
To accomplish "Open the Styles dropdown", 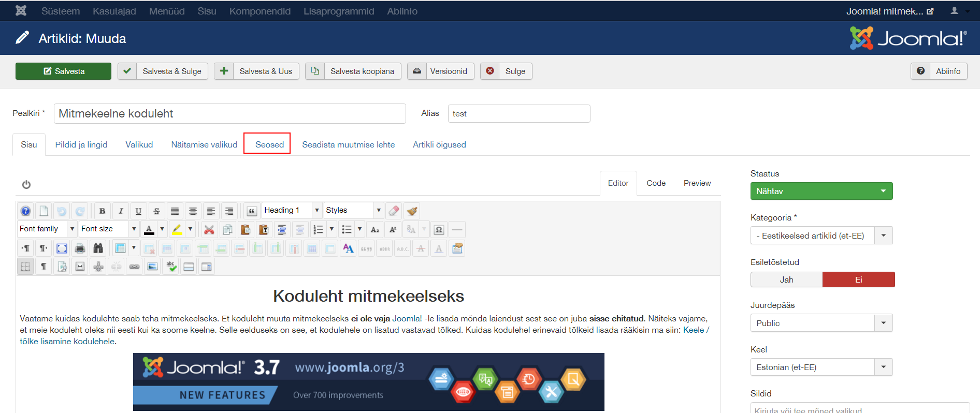I will [x=354, y=210].
